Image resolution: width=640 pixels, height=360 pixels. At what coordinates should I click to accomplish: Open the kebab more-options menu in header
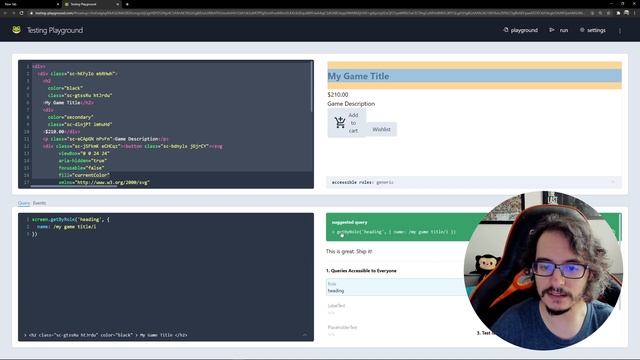click(620, 31)
